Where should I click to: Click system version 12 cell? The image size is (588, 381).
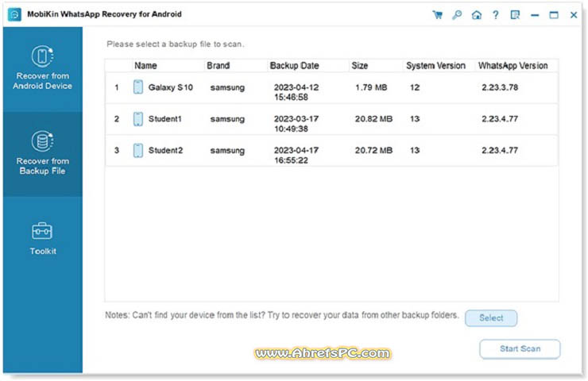pyautogui.click(x=415, y=87)
